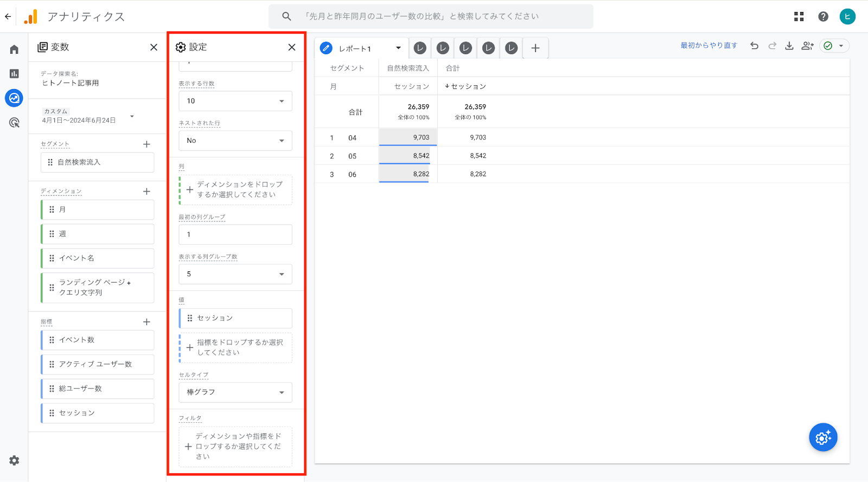Click the 8,282 bar cell for month 06
868x482 pixels.
[408, 174]
